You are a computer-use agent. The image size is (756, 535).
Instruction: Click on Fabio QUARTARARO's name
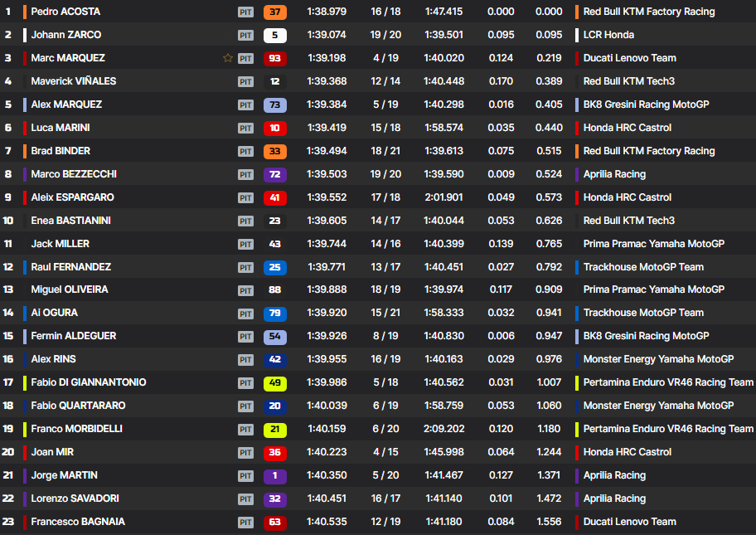click(x=80, y=406)
